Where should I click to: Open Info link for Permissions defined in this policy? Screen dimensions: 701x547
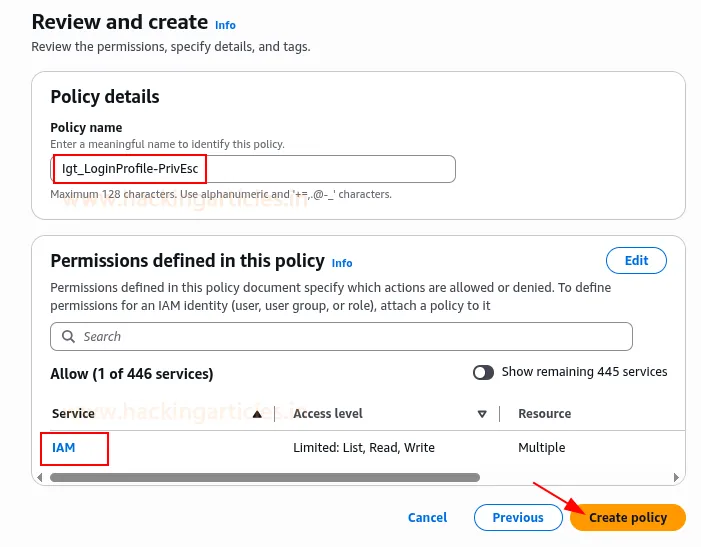point(342,263)
